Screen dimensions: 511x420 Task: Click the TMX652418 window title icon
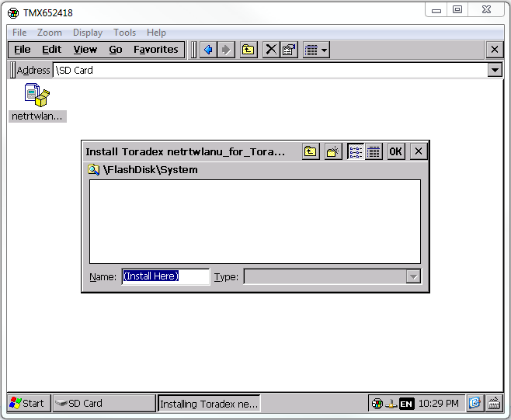coord(13,13)
